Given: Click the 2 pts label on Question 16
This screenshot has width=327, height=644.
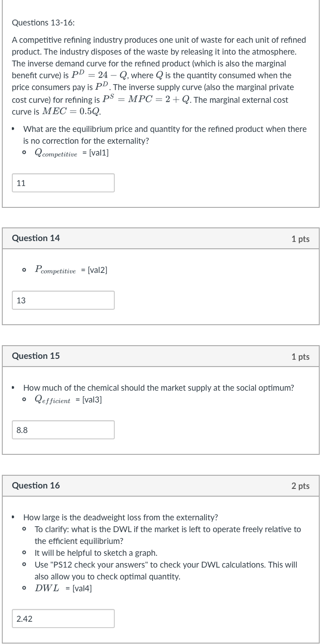Looking at the screenshot, I should tap(300, 486).
